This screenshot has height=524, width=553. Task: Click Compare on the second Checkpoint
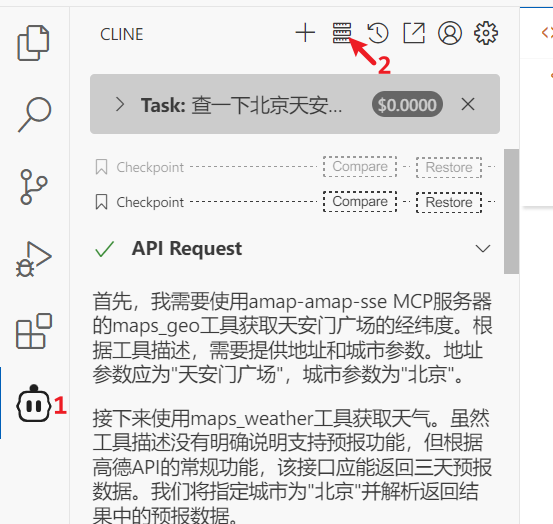(x=360, y=202)
